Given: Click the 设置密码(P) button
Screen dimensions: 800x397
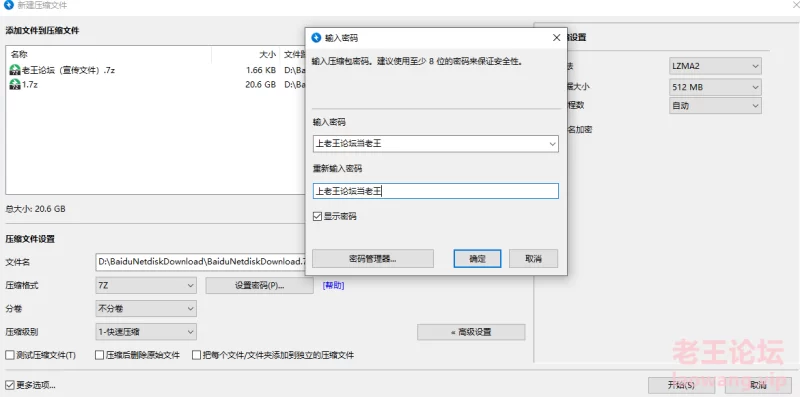Looking at the screenshot, I should pyautogui.click(x=259, y=286).
